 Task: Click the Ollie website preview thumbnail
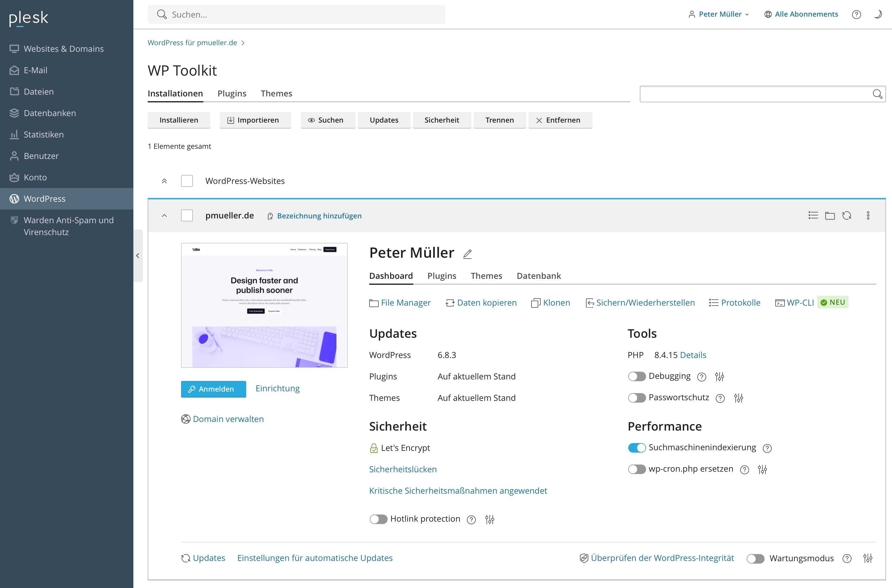coord(264,305)
